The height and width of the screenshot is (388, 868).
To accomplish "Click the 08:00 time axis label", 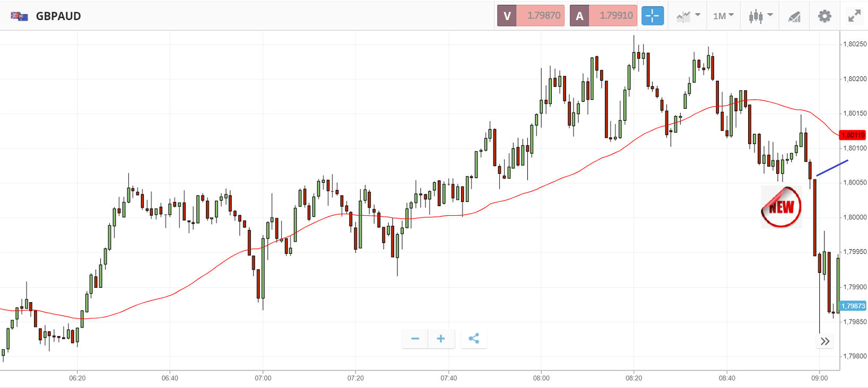I will 541,378.
